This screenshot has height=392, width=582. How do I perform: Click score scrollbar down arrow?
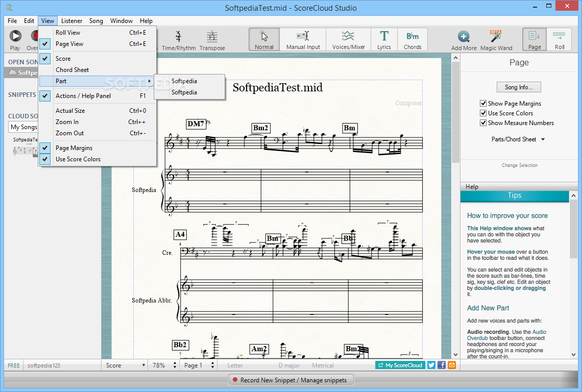coord(455,355)
